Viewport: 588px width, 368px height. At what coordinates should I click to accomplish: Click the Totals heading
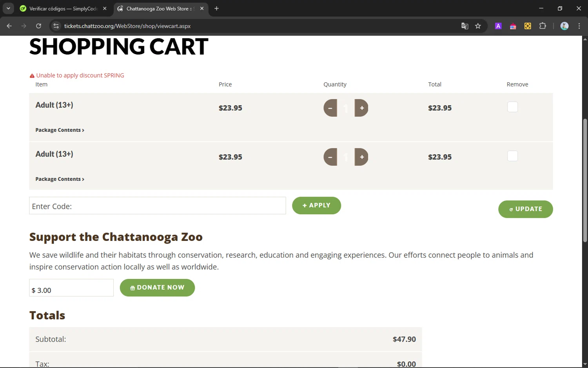[x=47, y=315]
